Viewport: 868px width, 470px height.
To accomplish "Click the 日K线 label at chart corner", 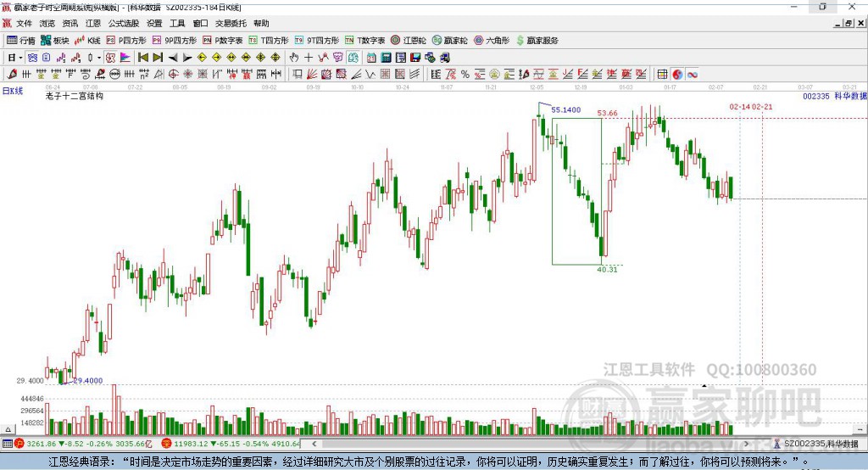I will click(x=13, y=91).
